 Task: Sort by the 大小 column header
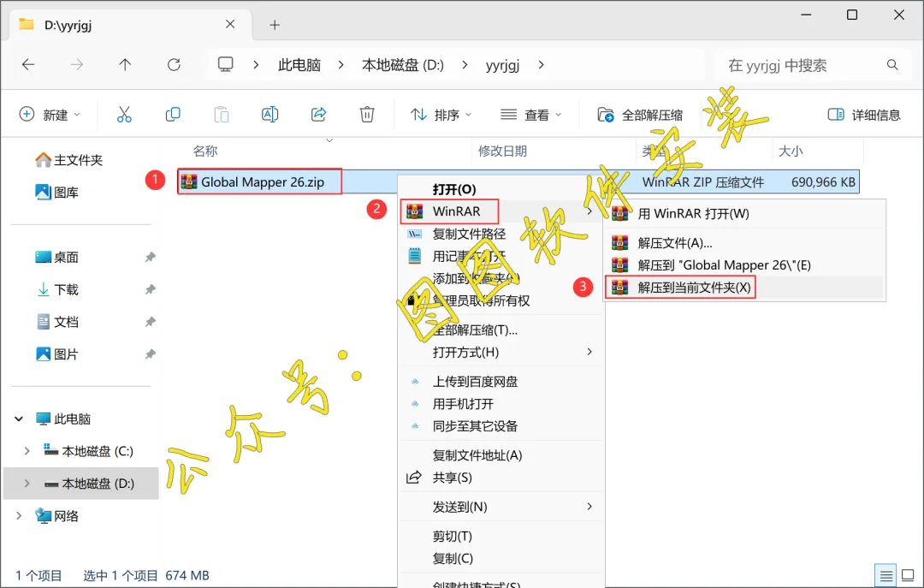pos(791,151)
